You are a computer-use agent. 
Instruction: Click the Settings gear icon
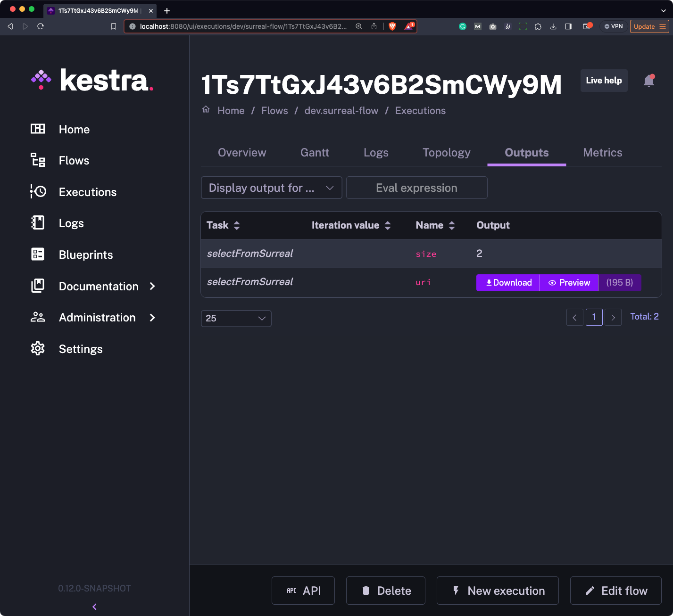38,349
